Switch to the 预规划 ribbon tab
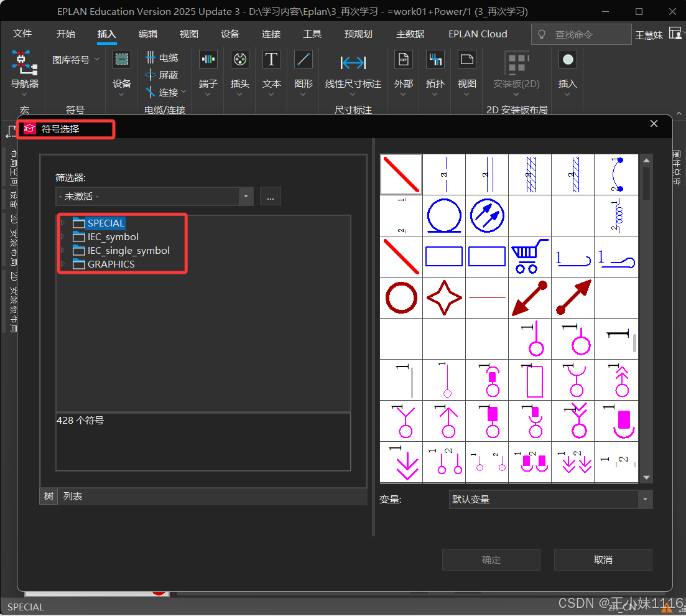Viewport: 686px width, 616px height. (358, 34)
